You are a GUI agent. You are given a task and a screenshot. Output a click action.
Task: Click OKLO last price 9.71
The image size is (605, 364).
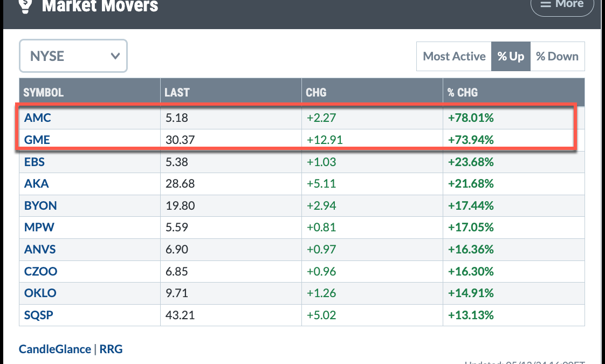point(177,293)
